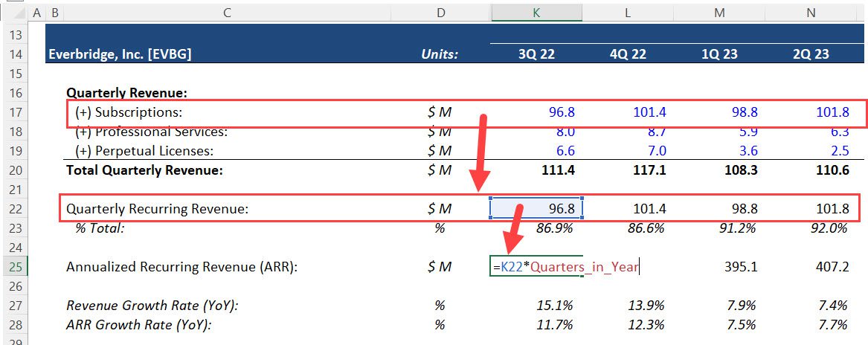Select column L header
The height and width of the screenshot is (345, 868).
[x=627, y=13]
